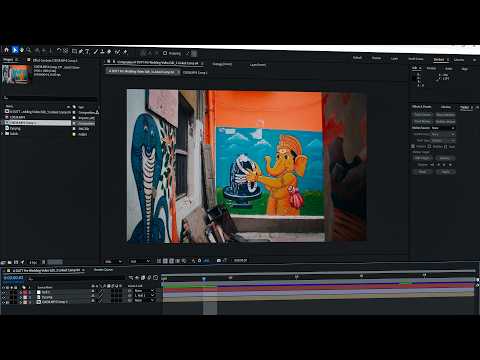Select the Puppet Pin tool
Viewport: 480px width, 360px height.
[125, 52]
